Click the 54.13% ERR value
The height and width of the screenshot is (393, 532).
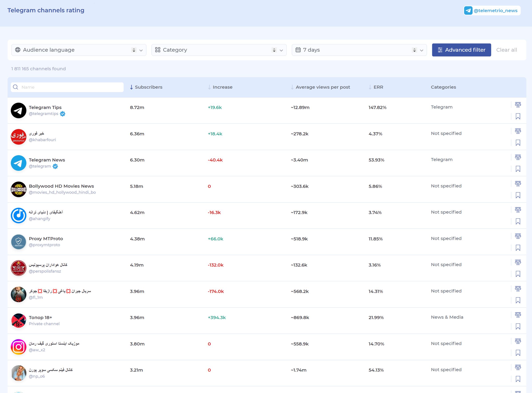tap(376, 370)
